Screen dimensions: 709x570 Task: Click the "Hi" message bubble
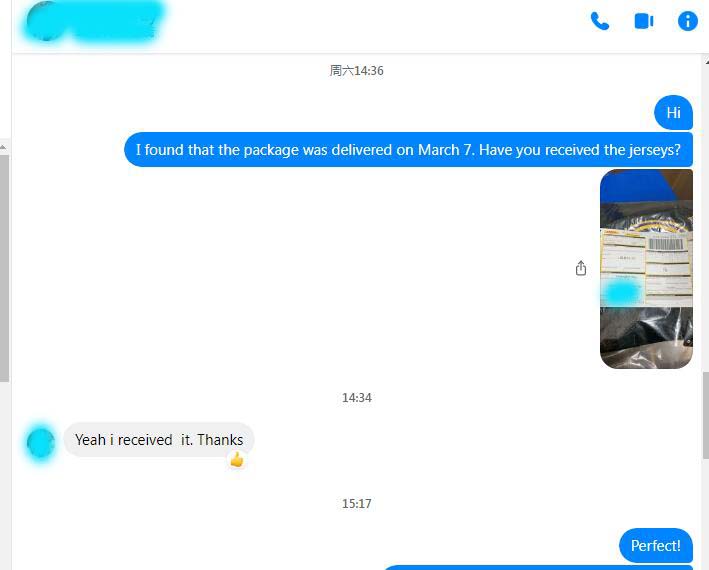[673, 113]
